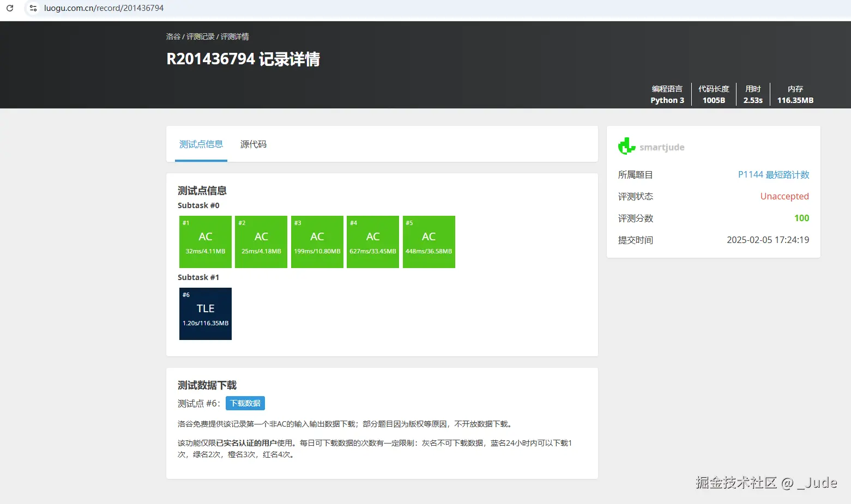Go to 洛谷 breadcrumb link
This screenshot has height=504, width=851.
pyautogui.click(x=173, y=37)
